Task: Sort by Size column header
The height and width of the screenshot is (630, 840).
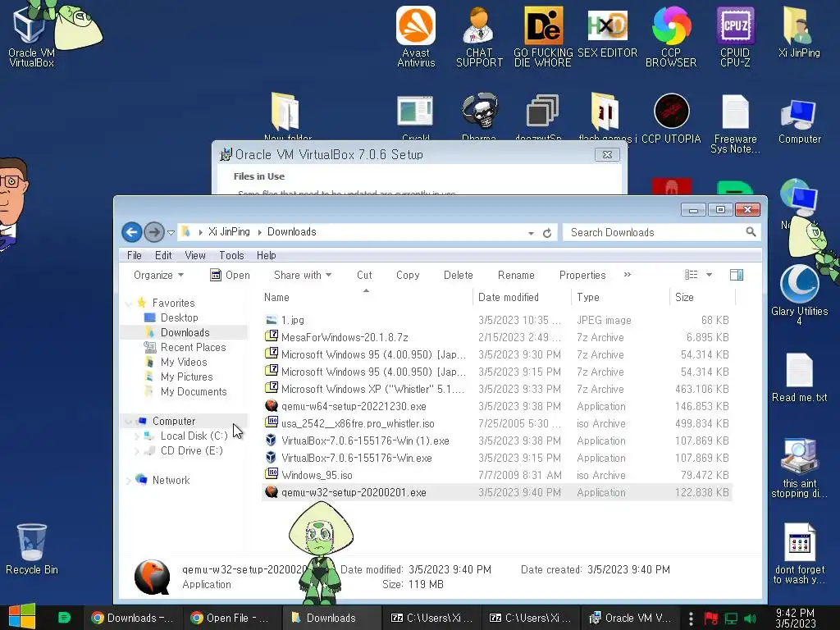Action: [x=702, y=297]
